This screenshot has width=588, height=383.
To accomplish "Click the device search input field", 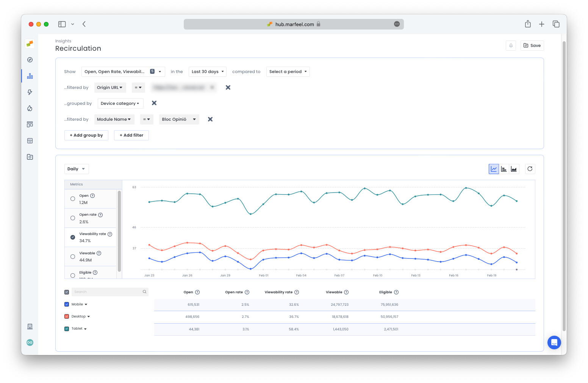I will (108, 292).
